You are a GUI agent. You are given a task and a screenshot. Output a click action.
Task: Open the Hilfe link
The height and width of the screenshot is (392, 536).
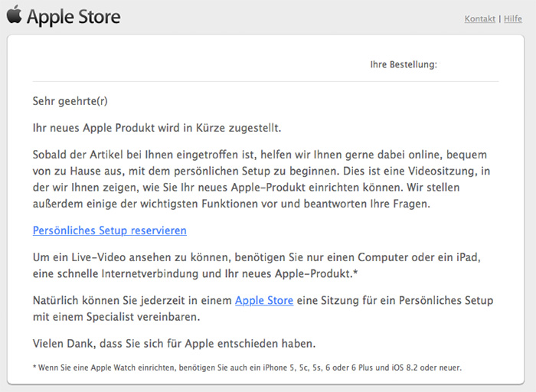tap(513, 19)
